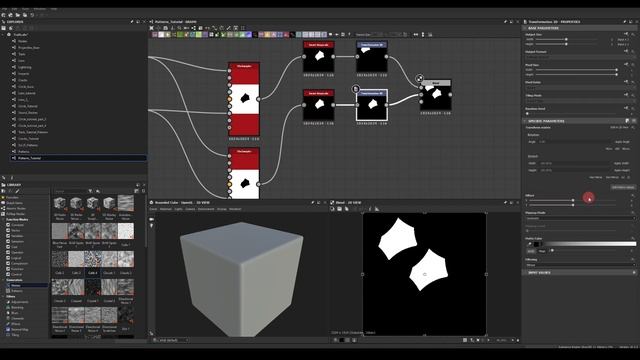Click the light icon in 3D View sidebar
The width and height of the screenshot is (640, 360).
(152, 225)
